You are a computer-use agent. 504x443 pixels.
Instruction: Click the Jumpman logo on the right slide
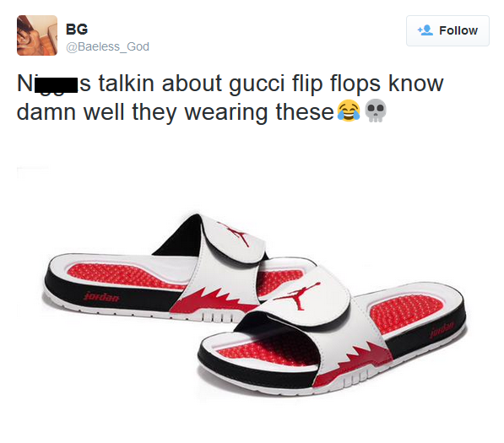pyautogui.click(x=295, y=295)
